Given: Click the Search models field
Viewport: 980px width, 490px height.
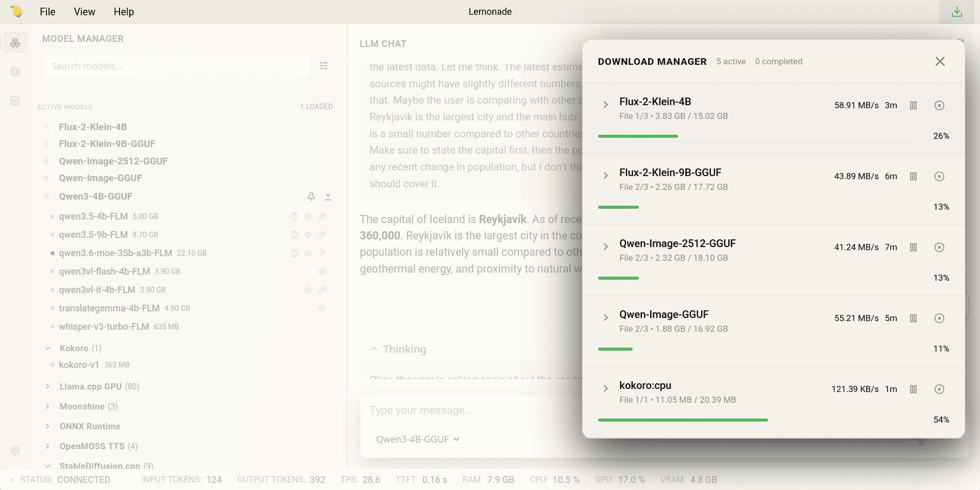Looking at the screenshot, I should point(177,66).
